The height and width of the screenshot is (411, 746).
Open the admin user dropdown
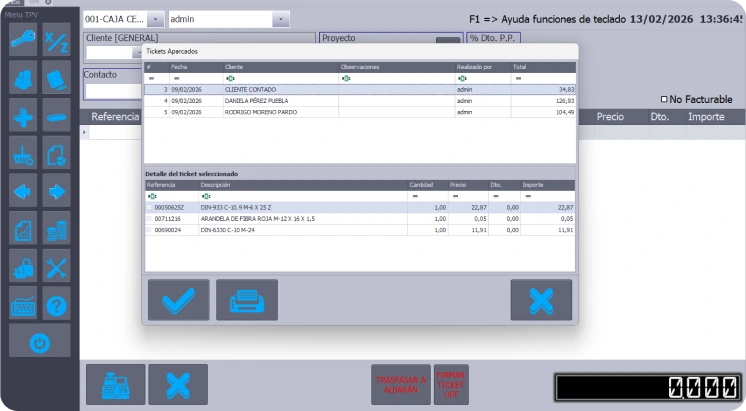(x=281, y=19)
